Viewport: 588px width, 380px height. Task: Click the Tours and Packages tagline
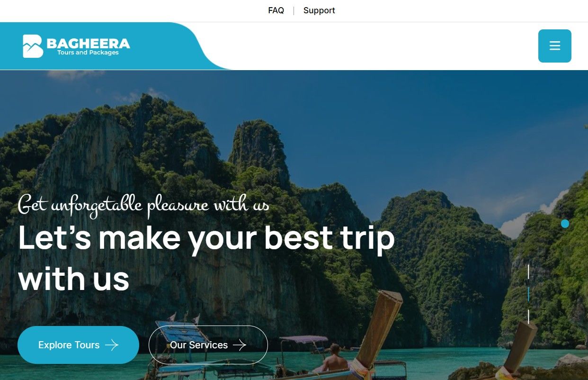(x=88, y=53)
